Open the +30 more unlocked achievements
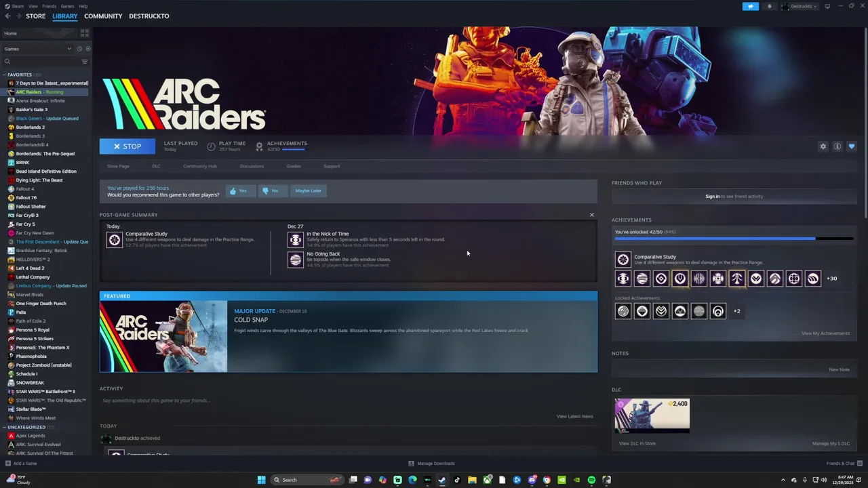Viewport: 868px width, 488px height. coord(832,279)
